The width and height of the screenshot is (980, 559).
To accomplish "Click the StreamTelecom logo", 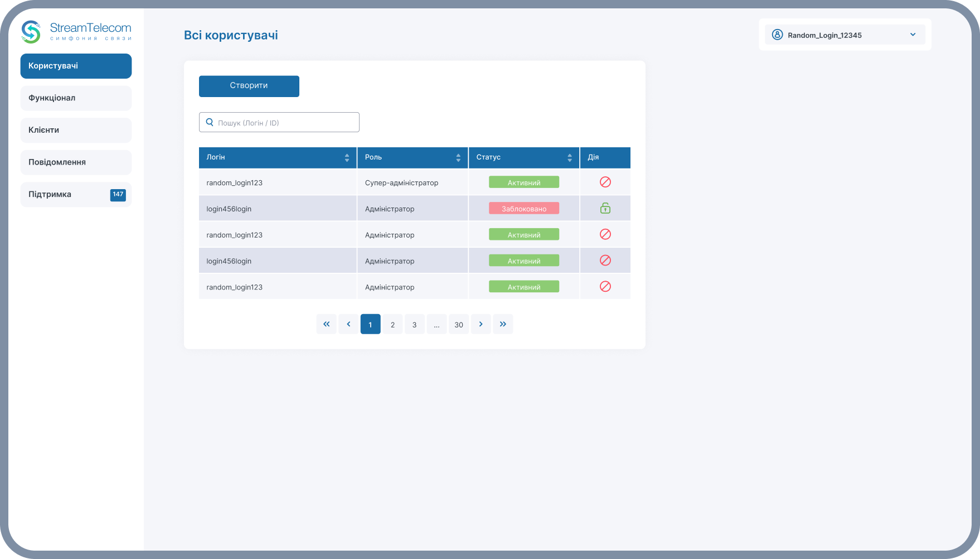I will [76, 32].
